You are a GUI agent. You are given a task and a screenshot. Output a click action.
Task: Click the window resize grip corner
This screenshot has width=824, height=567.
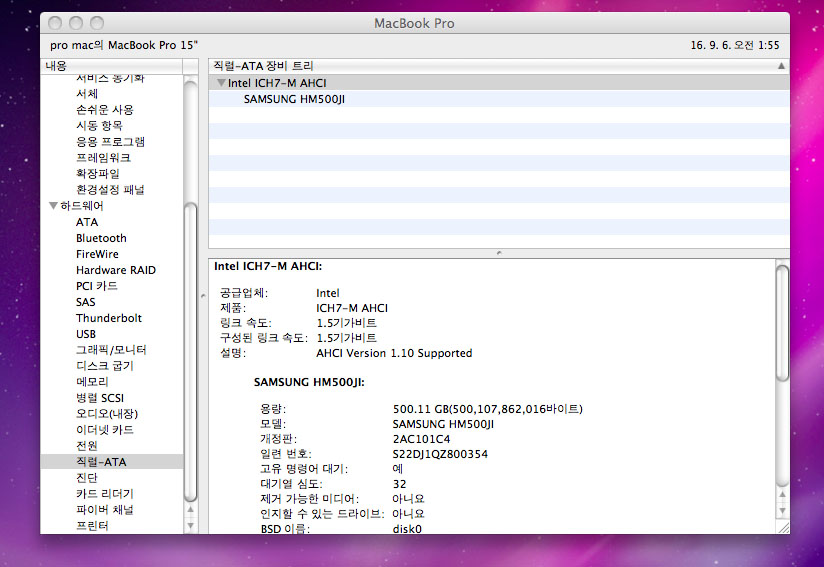pyautogui.click(x=782, y=526)
